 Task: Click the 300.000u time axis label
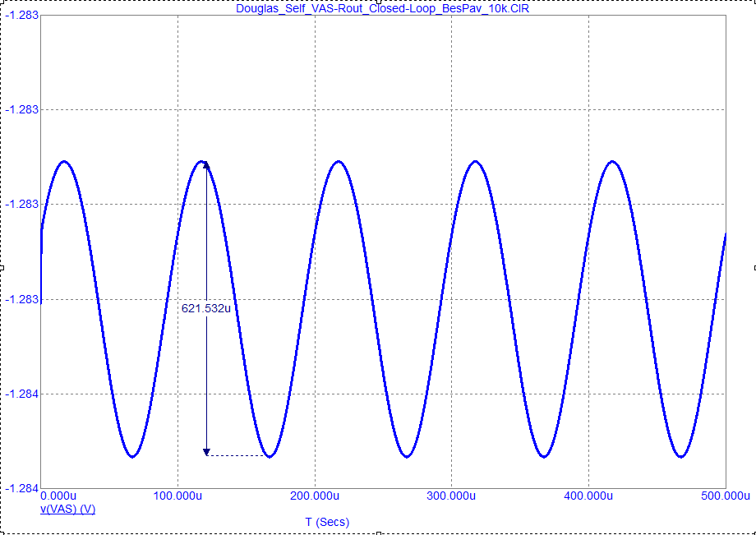point(452,496)
